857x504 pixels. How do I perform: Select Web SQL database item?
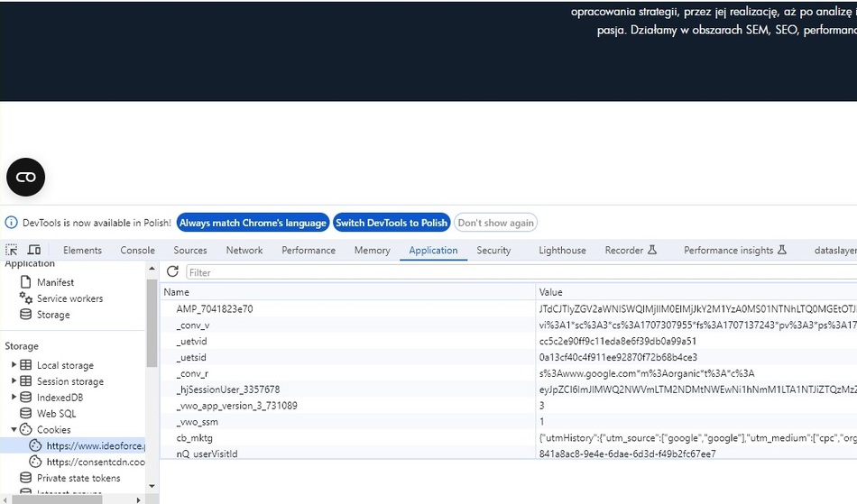click(x=56, y=414)
